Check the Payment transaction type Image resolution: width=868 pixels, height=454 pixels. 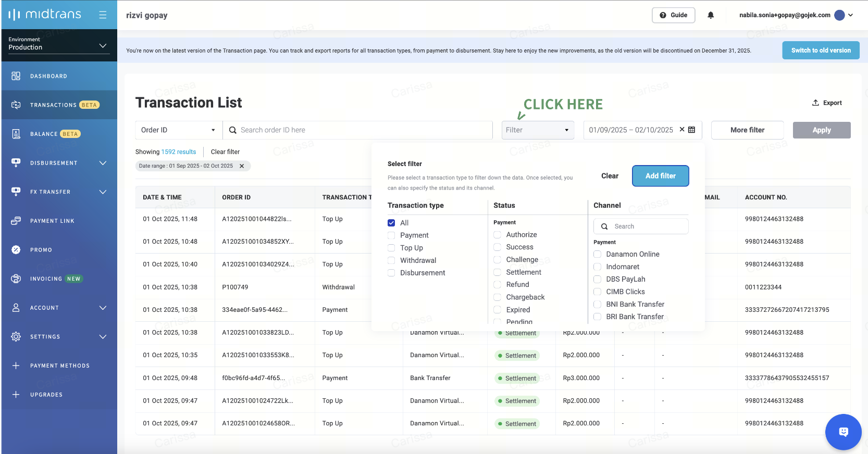click(x=391, y=235)
